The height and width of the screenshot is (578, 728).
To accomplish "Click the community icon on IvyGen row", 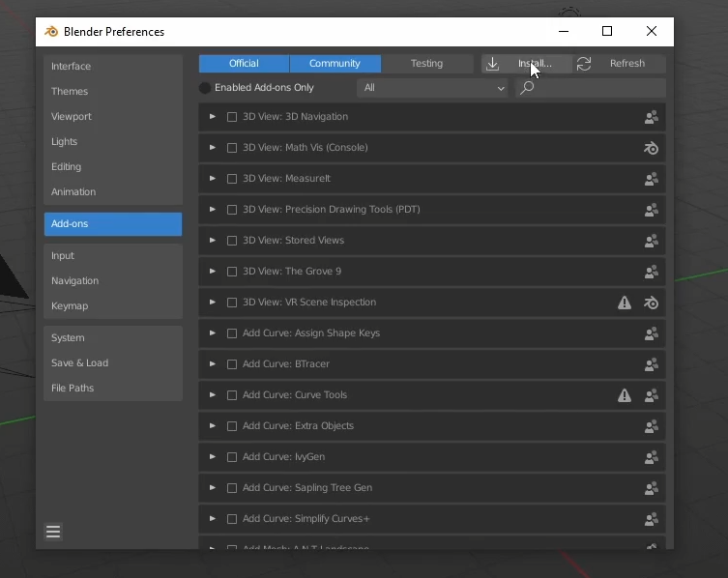I will point(652,457).
